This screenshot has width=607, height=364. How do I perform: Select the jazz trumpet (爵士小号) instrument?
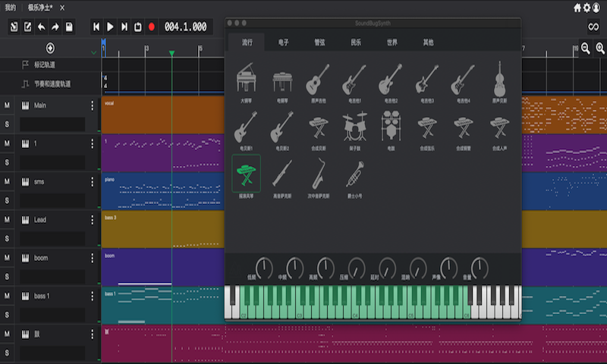[354, 174]
